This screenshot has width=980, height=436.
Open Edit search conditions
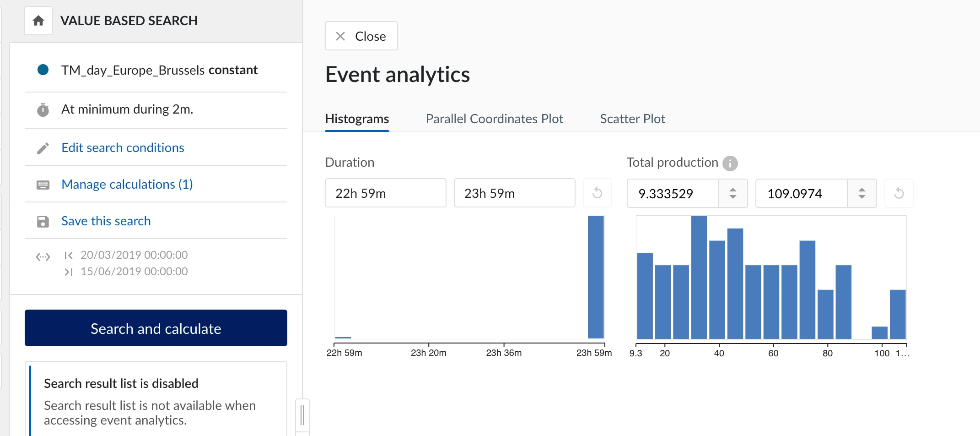click(x=123, y=147)
